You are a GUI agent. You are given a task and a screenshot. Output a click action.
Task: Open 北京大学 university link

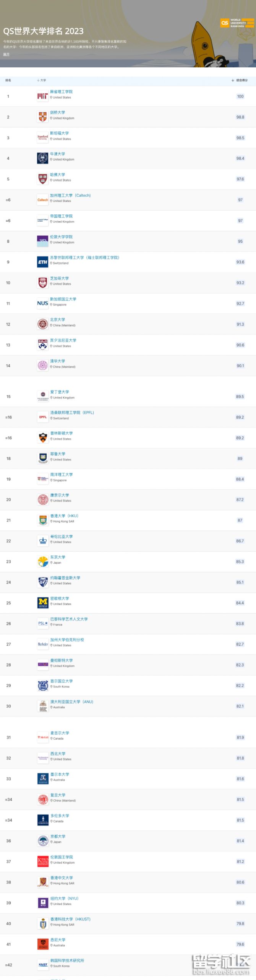tap(57, 320)
